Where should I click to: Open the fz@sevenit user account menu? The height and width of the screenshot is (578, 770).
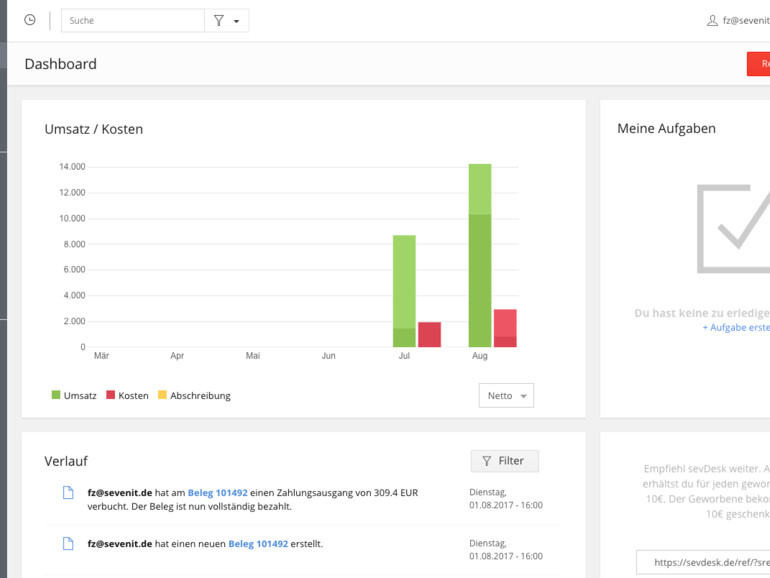738,21
